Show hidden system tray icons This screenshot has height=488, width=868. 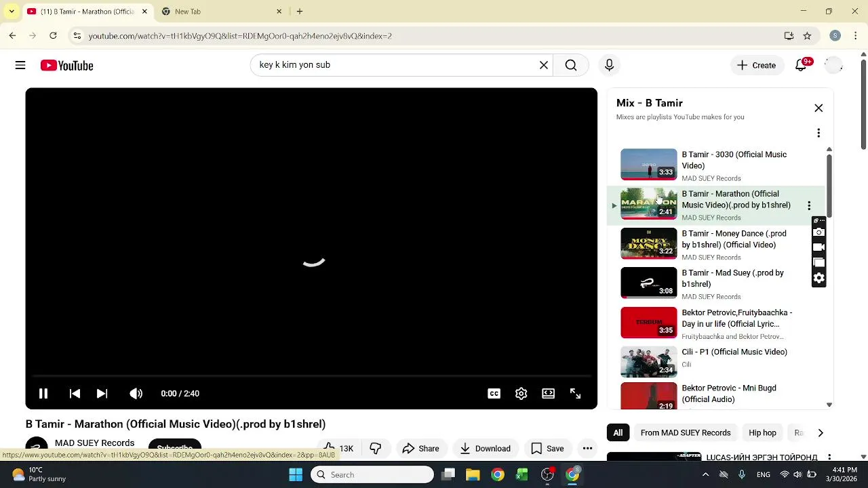click(705, 474)
